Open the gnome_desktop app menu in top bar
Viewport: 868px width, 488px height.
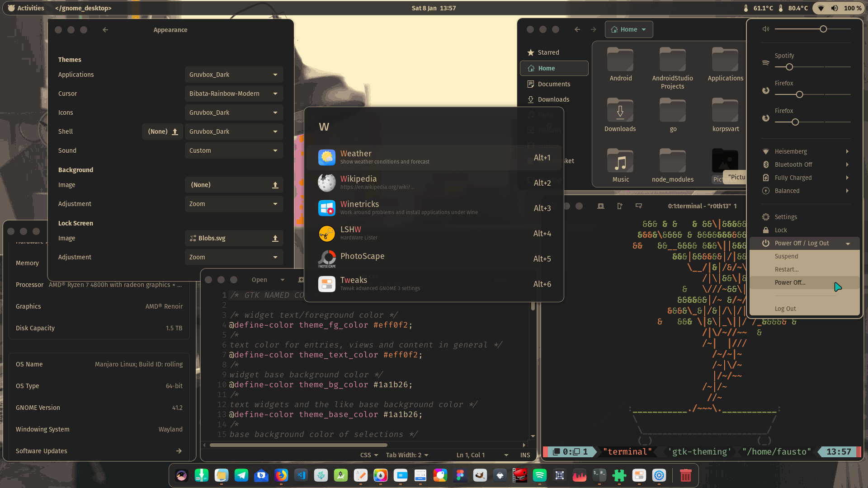pyautogui.click(x=83, y=8)
